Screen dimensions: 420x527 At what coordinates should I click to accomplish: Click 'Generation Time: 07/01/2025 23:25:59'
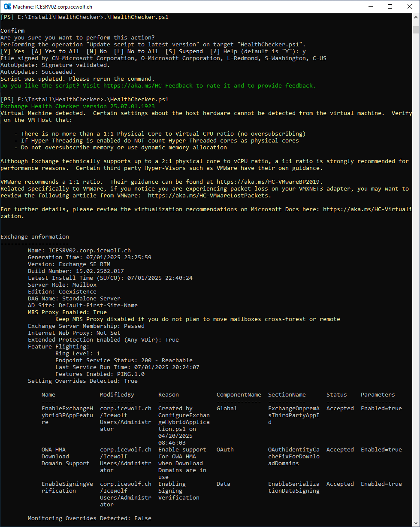pyautogui.click(x=90, y=257)
